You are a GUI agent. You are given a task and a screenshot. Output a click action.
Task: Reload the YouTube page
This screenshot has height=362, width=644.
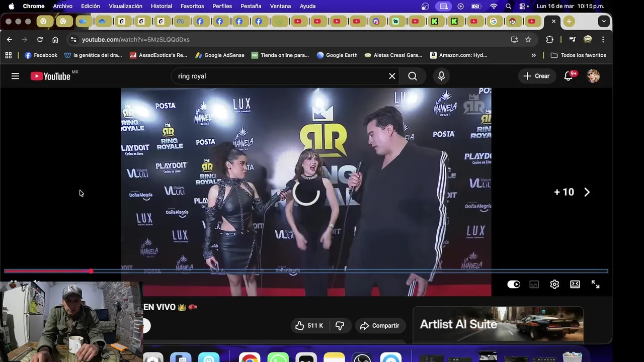40,39
